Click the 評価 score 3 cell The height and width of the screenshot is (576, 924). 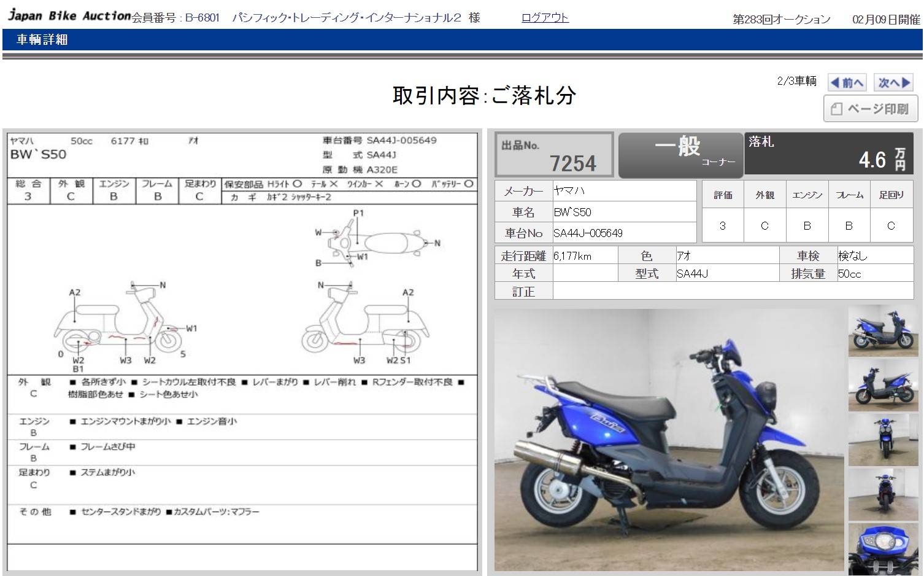click(723, 225)
